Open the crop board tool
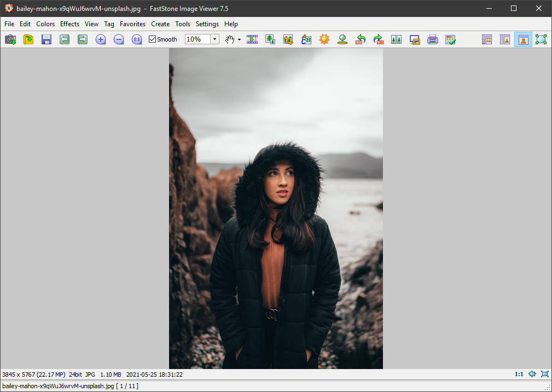The height and width of the screenshot is (392, 552). point(288,39)
